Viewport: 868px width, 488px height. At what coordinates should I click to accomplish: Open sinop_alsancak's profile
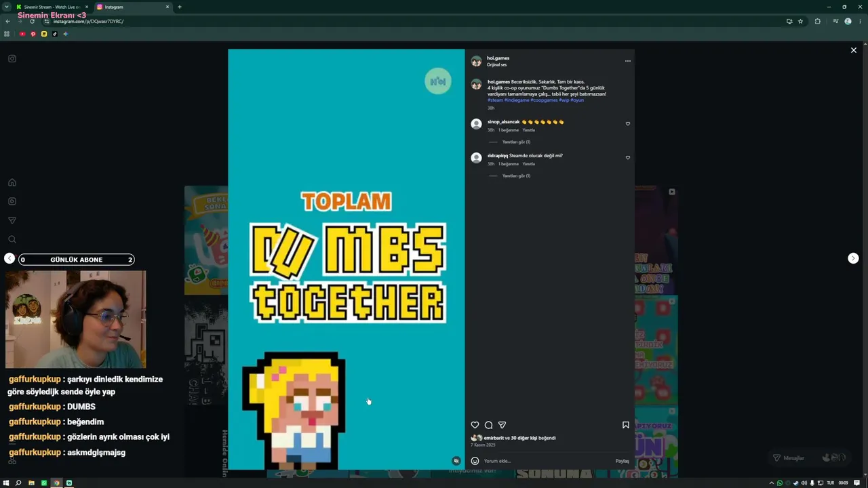(503, 122)
